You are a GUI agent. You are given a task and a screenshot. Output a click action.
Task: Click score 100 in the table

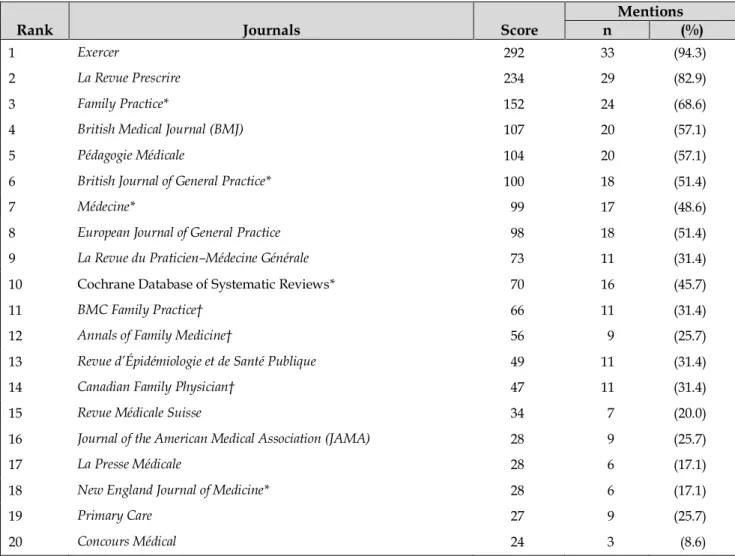514,181
